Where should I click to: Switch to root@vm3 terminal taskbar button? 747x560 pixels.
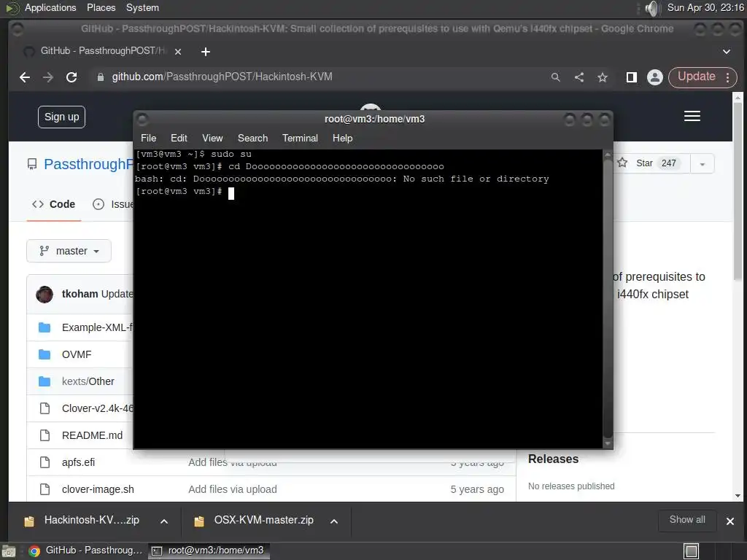209,551
